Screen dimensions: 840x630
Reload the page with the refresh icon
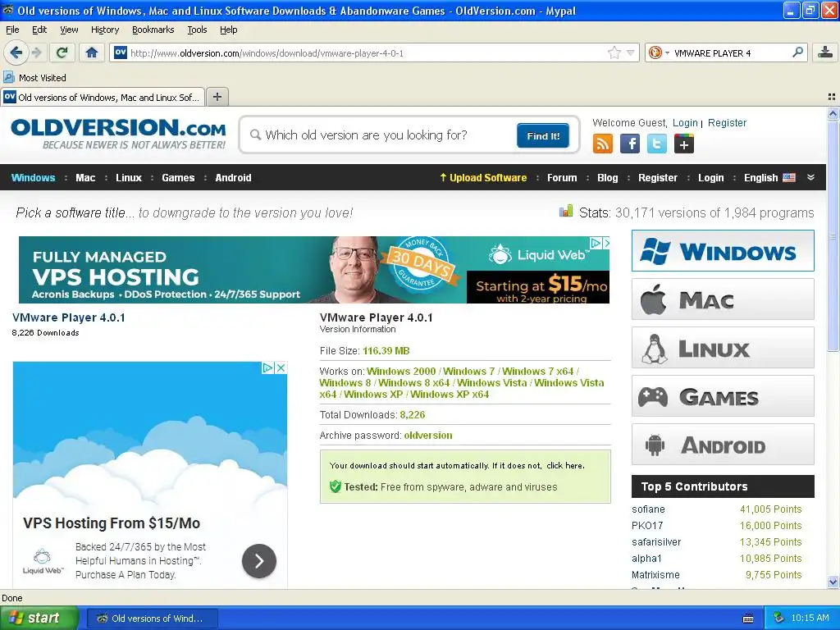(x=62, y=52)
